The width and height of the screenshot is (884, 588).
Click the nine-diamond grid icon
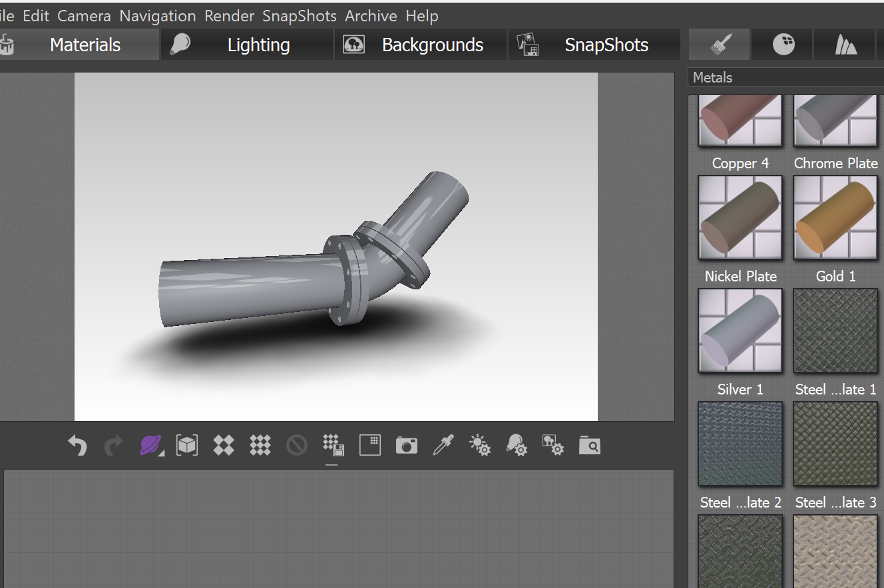click(260, 445)
